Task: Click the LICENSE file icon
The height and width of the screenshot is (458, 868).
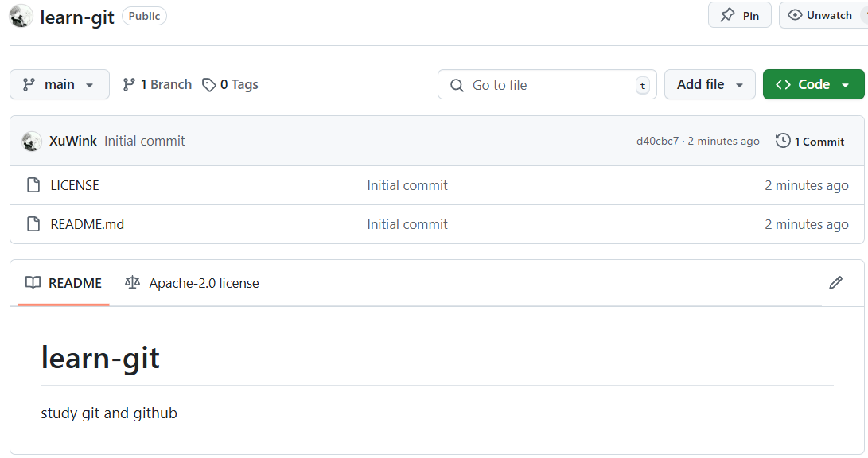Action: (33, 184)
